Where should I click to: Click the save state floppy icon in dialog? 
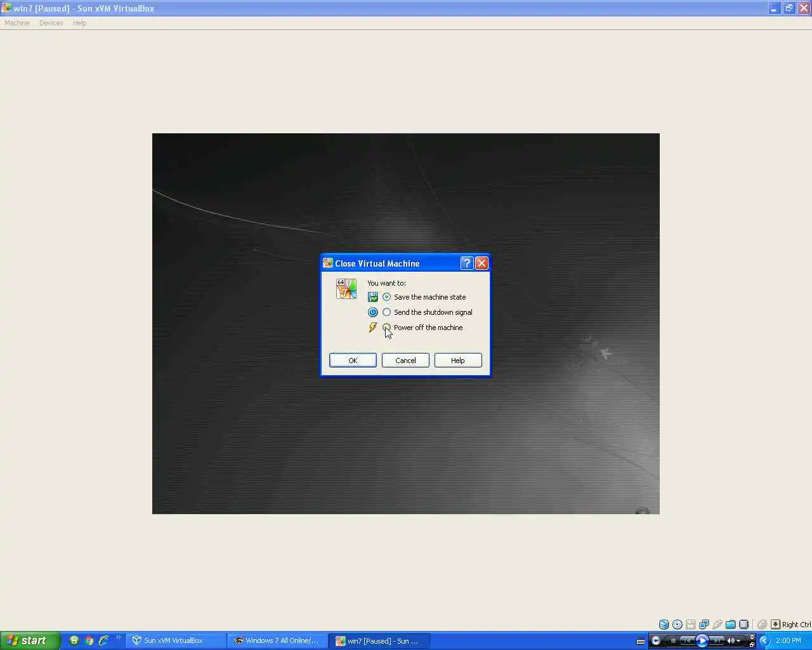[373, 297]
